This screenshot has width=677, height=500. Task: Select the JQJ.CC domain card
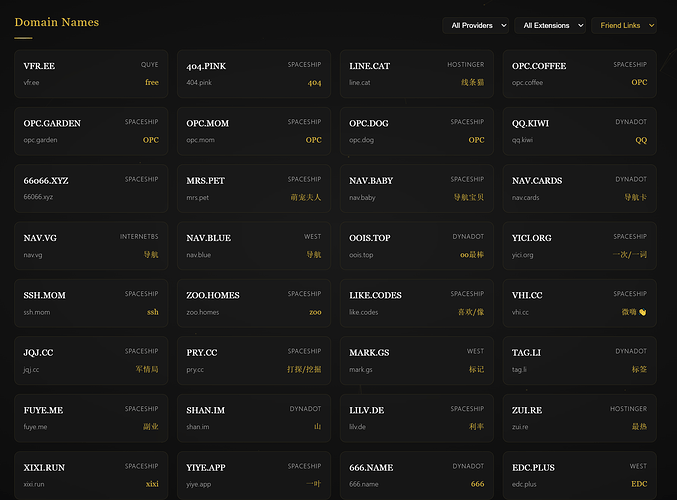click(x=91, y=361)
